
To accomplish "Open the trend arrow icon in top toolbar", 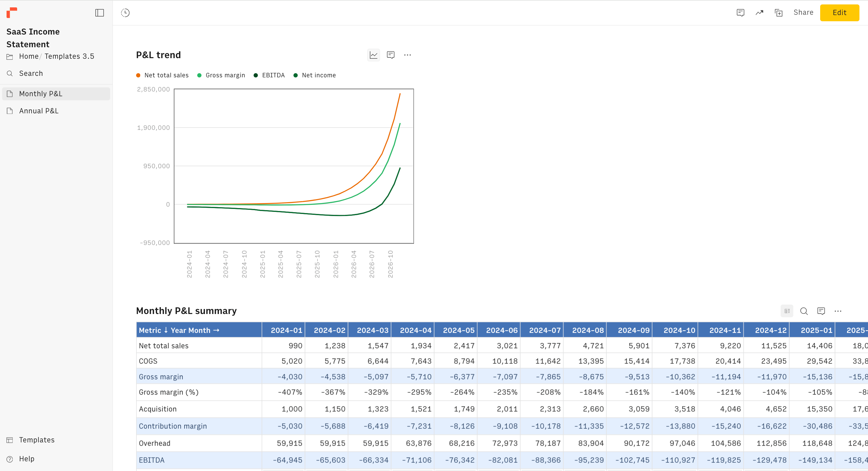I will tap(759, 13).
